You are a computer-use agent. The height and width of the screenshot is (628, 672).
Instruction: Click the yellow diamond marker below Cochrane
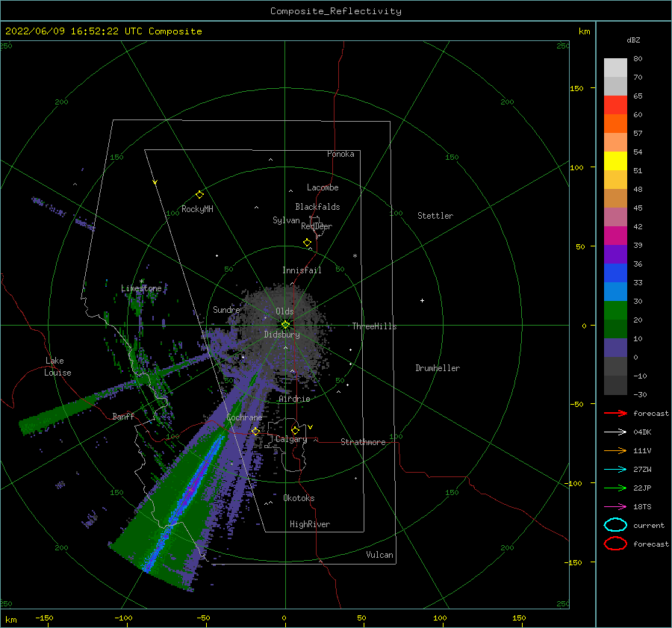coord(255,431)
